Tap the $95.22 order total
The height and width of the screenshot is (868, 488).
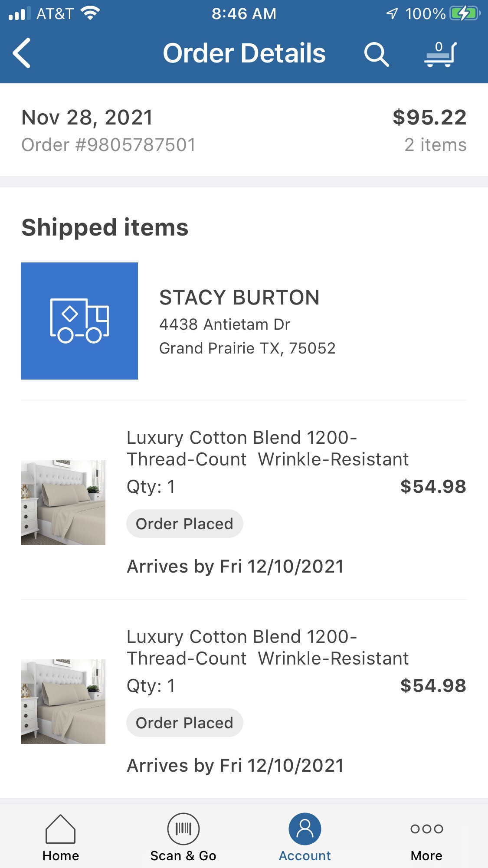pyautogui.click(x=429, y=118)
